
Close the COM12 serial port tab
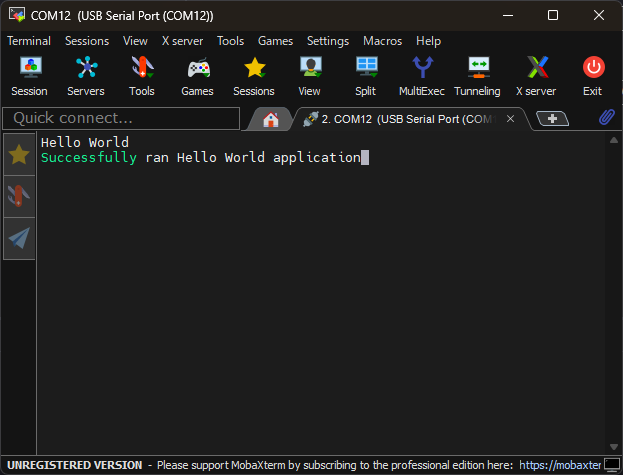(510, 118)
